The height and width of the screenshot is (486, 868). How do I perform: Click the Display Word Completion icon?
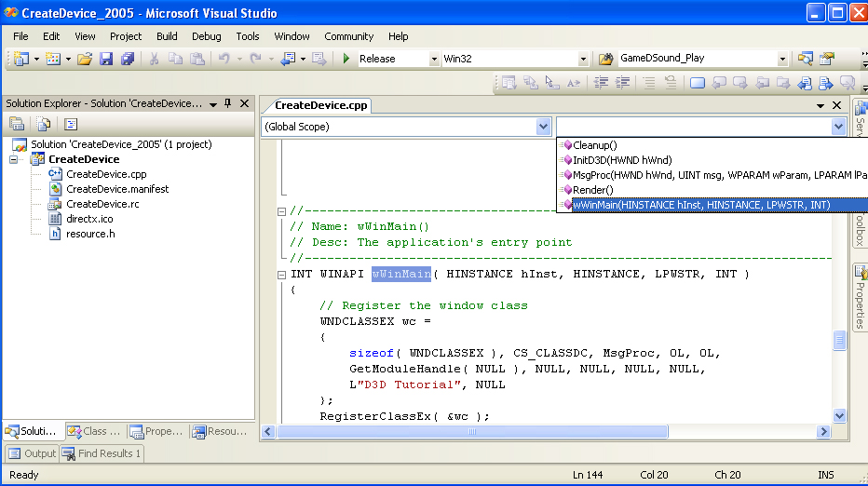(x=574, y=83)
